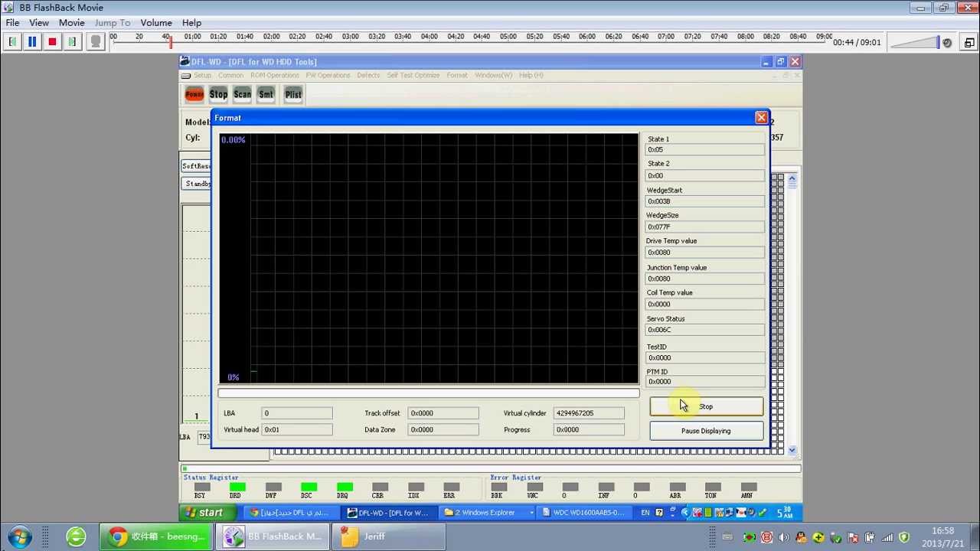The image size is (980, 551).
Task: Click the speaker icon beside volume slider
Action: pos(947,43)
